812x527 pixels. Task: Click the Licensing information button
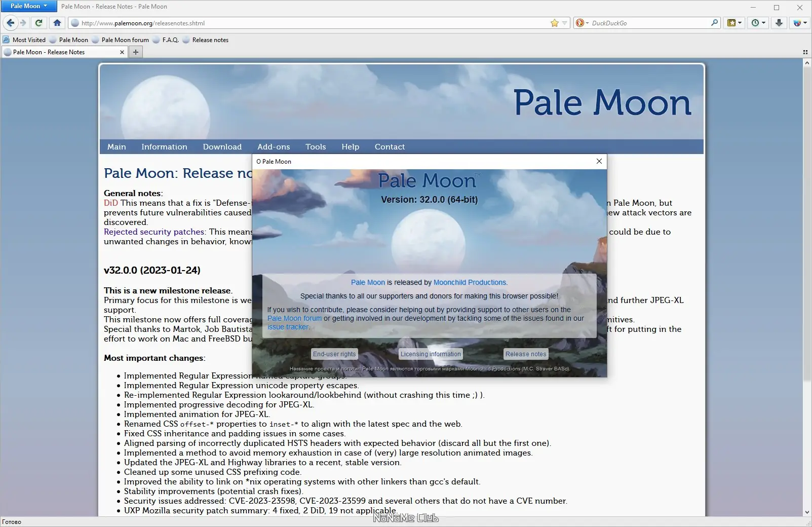pyautogui.click(x=431, y=354)
